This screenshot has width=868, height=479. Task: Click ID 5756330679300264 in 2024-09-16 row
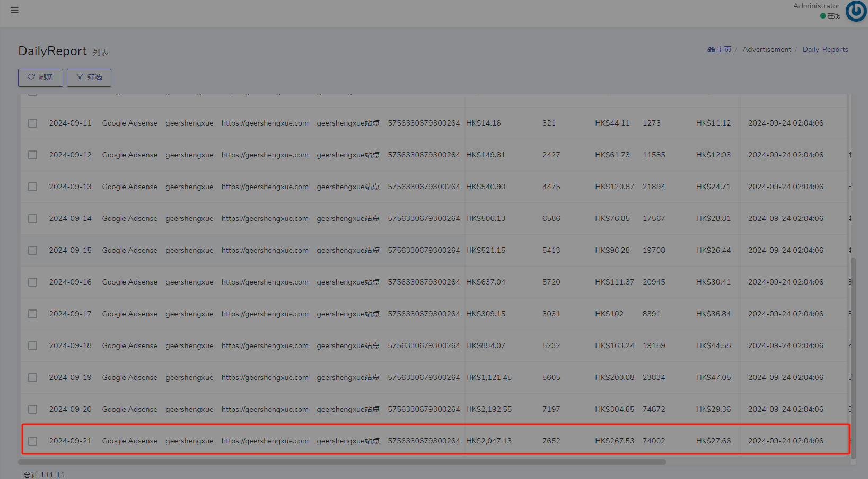[424, 282]
